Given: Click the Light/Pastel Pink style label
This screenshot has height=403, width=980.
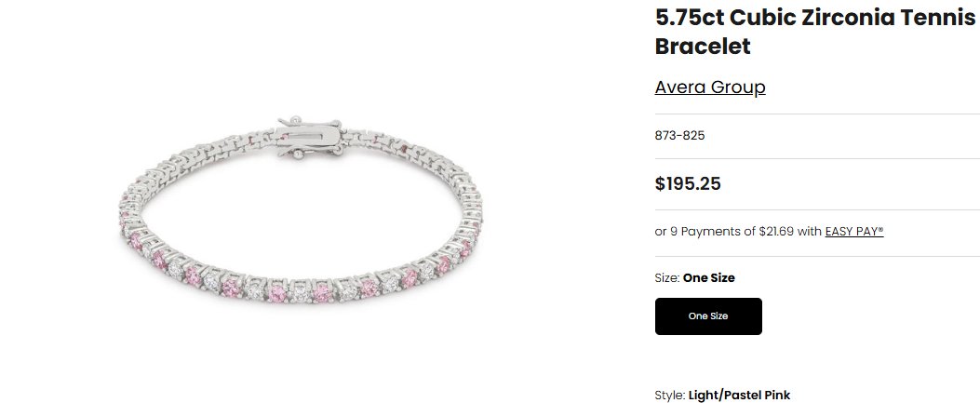Looking at the screenshot, I should 739,396.
